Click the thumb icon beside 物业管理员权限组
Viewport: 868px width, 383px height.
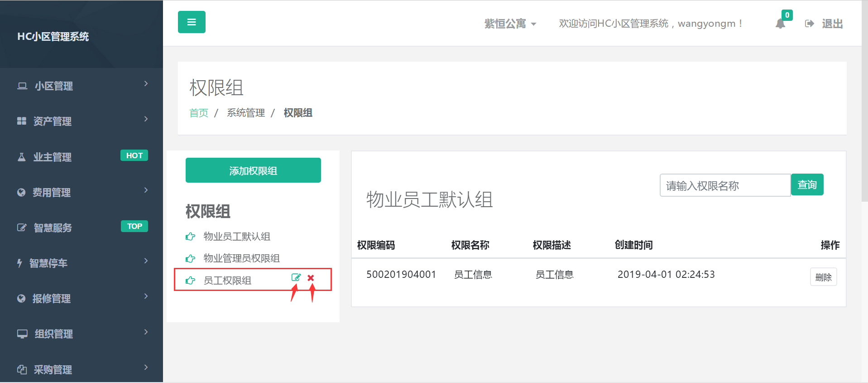(191, 258)
